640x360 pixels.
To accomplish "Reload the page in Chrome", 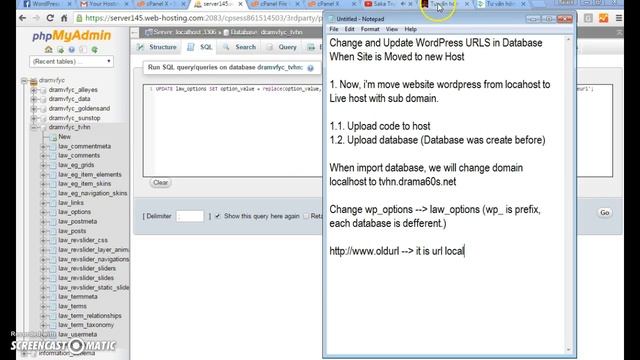I will pos(50,18).
